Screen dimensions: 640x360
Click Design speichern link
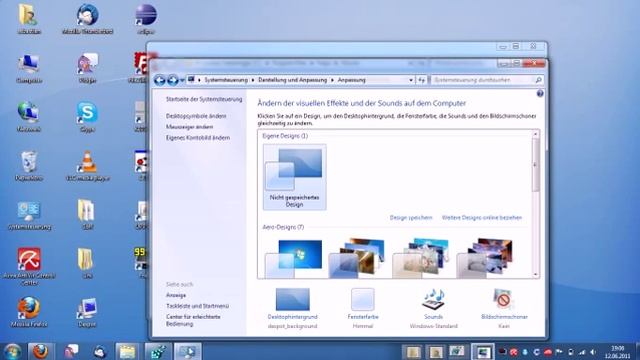(411, 218)
